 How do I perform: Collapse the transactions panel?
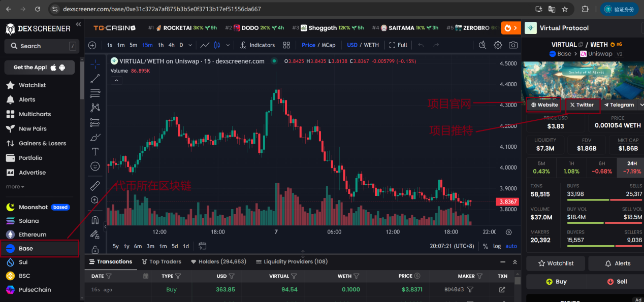(503, 262)
